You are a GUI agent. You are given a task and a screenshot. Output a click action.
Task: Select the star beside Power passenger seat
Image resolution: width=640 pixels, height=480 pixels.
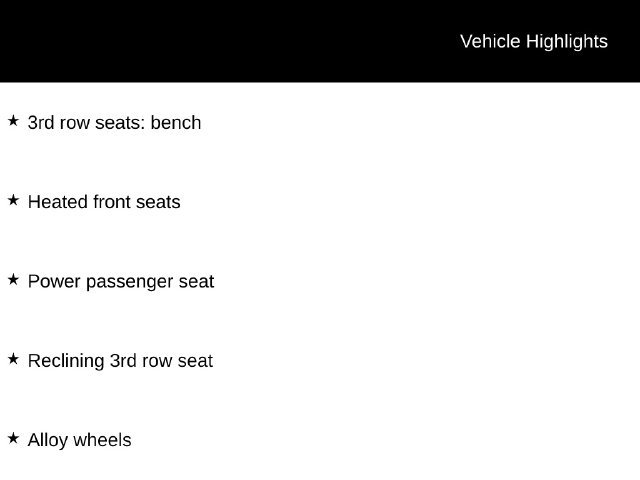pos(13,280)
